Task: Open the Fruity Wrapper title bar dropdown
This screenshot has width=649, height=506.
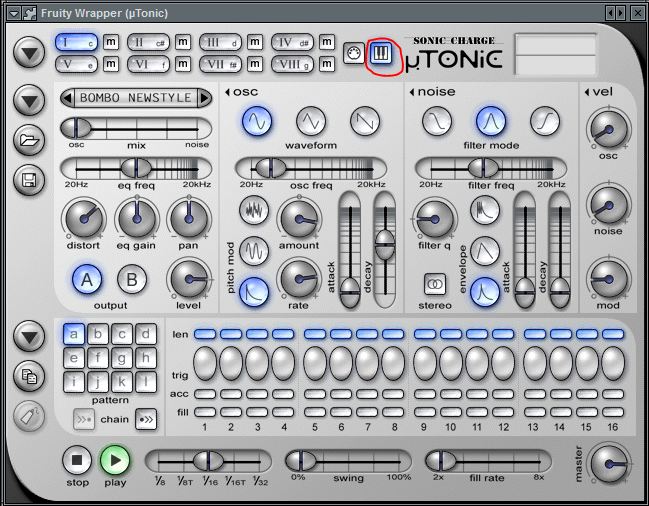Action: click(14, 14)
